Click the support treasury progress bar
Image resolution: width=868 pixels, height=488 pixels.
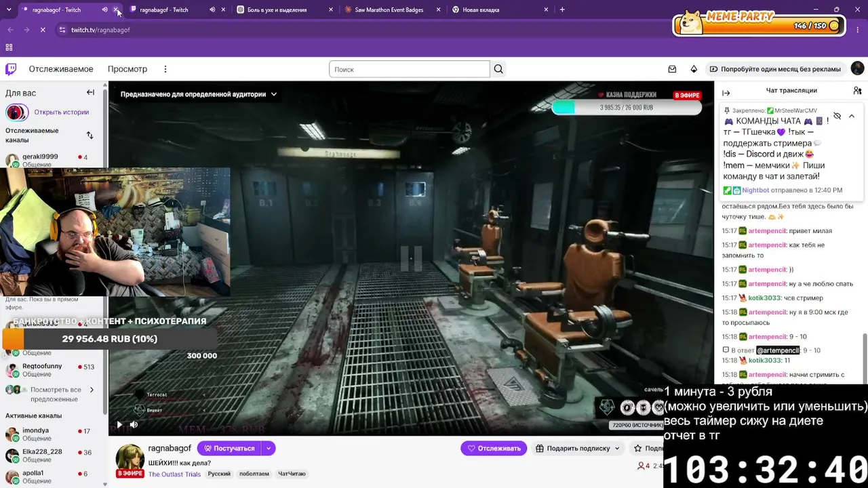click(x=626, y=108)
